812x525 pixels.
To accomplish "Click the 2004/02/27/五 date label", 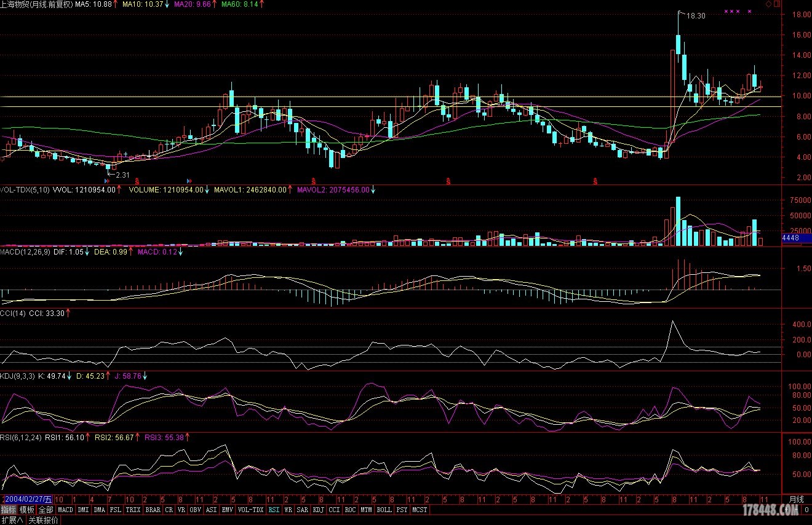I will click(28, 499).
